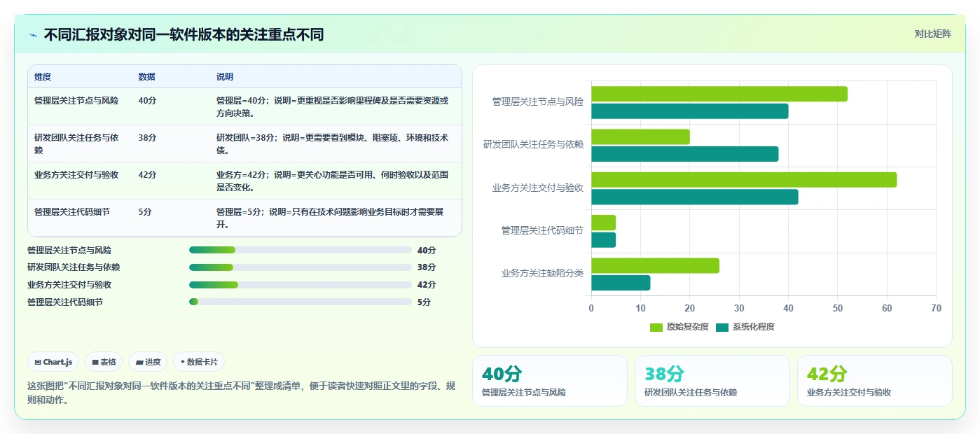The image size is (980, 434).
Task: Click the 数据卡片 chip icon
Action: click(183, 362)
